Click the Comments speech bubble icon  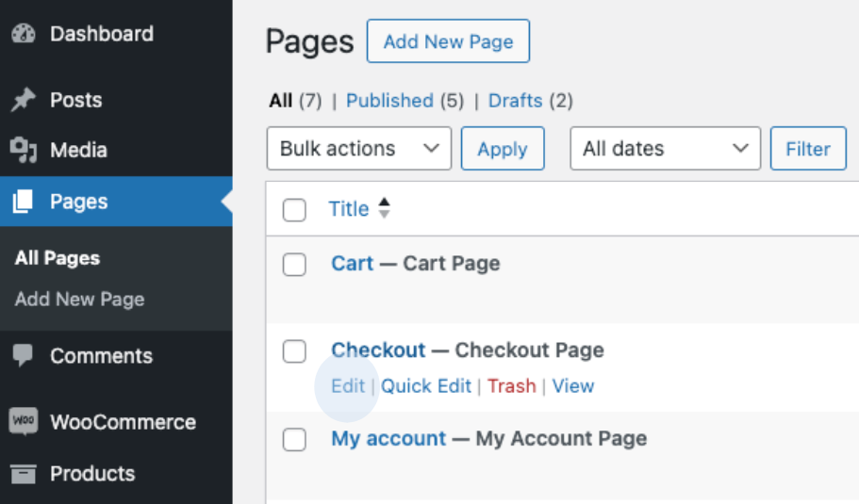pos(23,356)
